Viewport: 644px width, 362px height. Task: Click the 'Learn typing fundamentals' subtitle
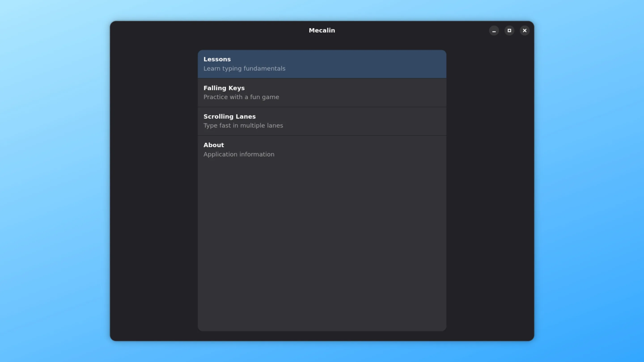coord(244,68)
